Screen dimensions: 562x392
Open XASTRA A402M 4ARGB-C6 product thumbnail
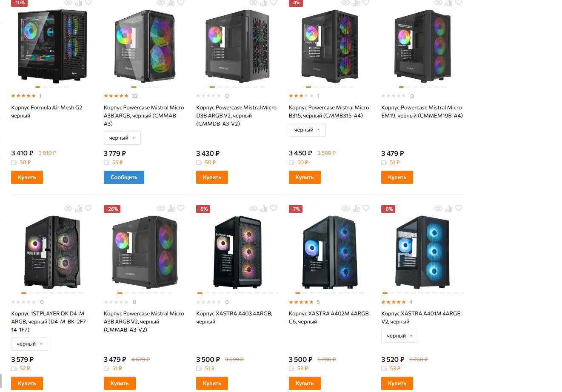tap(330, 252)
